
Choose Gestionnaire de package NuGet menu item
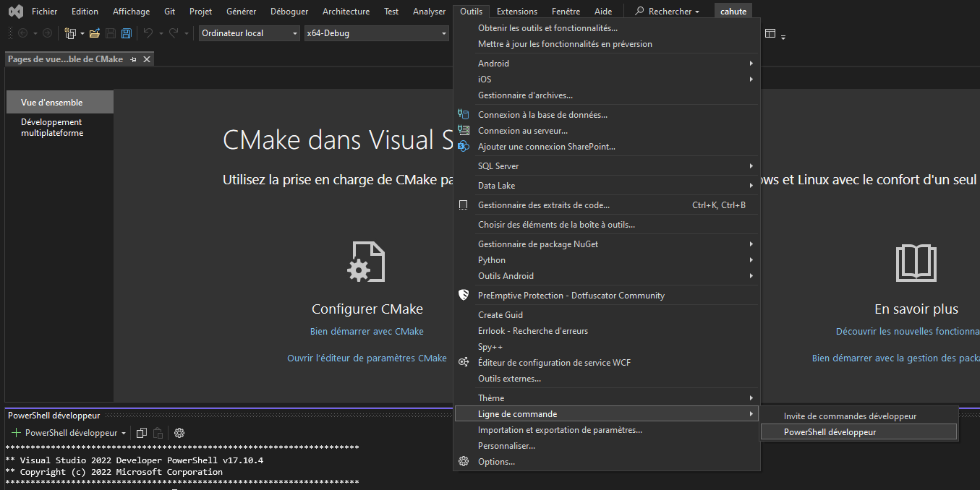[x=538, y=244]
